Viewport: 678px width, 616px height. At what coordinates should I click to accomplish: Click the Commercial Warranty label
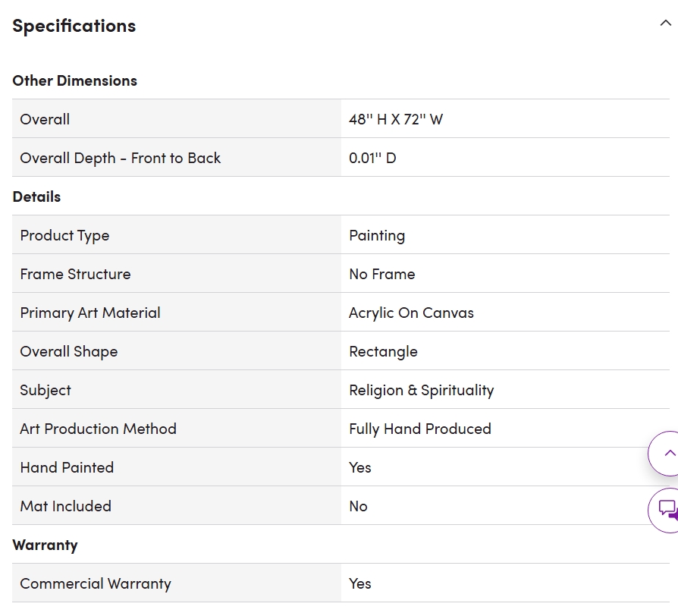point(96,583)
